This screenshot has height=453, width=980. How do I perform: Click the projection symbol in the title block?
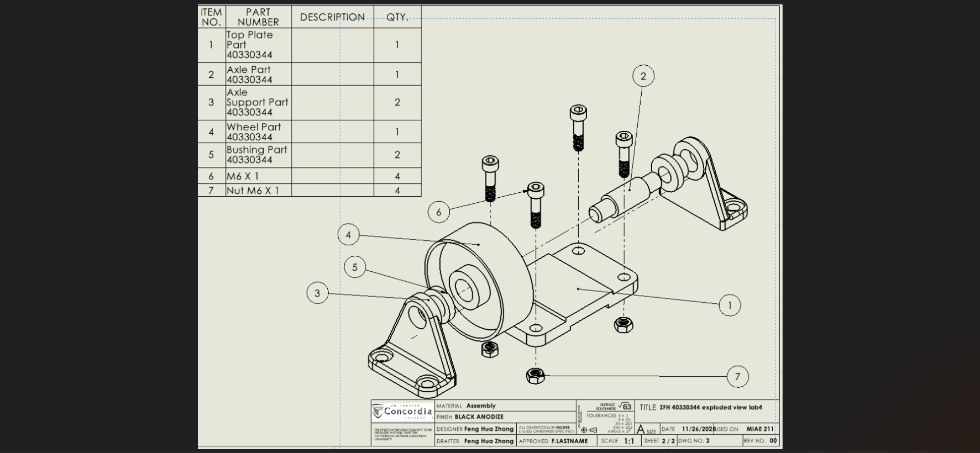pyautogui.click(x=589, y=430)
